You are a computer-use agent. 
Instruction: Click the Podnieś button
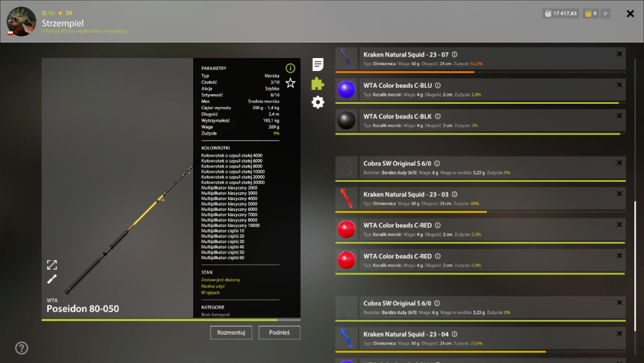tap(279, 333)
